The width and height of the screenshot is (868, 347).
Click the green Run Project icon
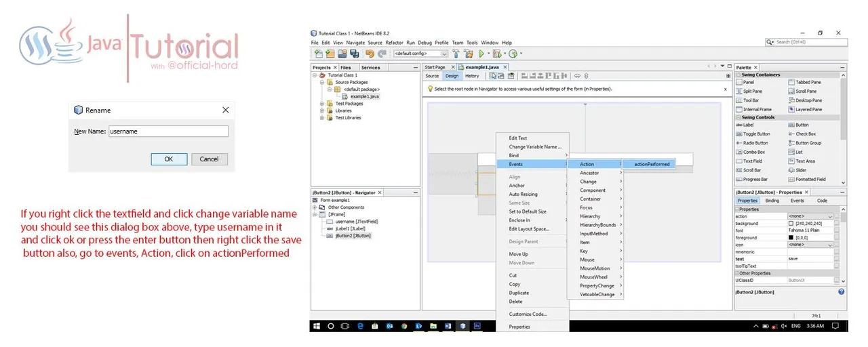[481, 54]
